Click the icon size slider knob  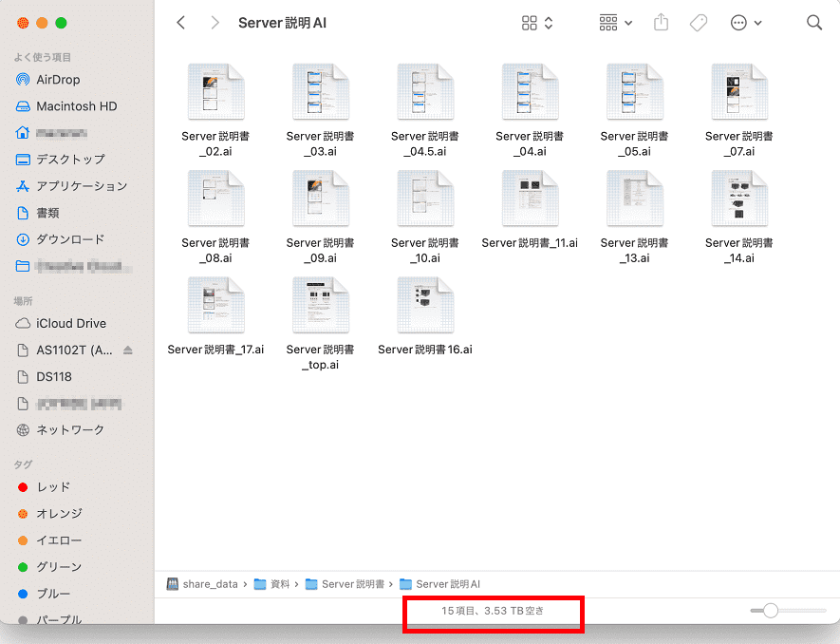tap(771, 610)
